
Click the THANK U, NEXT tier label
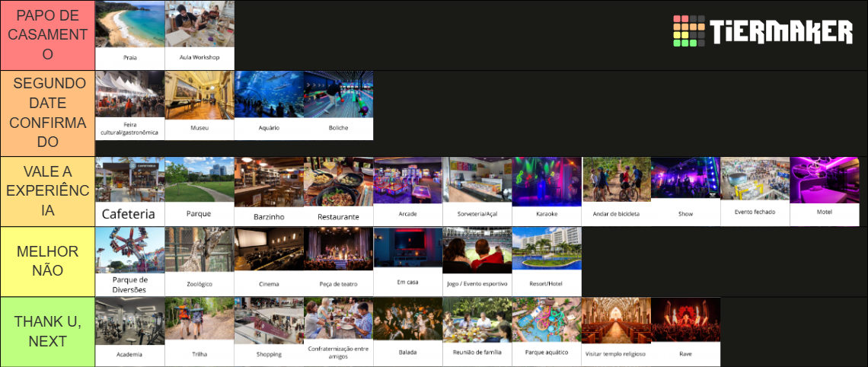point(48,331)
